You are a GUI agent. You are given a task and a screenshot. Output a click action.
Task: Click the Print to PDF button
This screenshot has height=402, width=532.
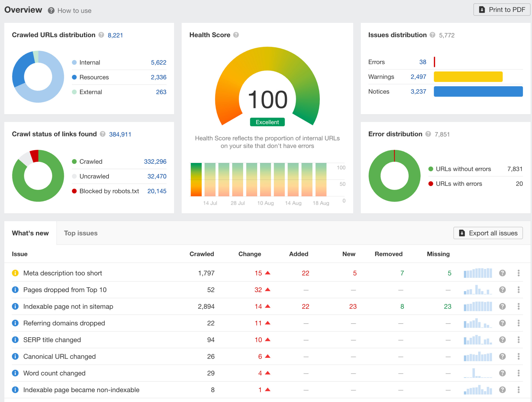(501, 10)
